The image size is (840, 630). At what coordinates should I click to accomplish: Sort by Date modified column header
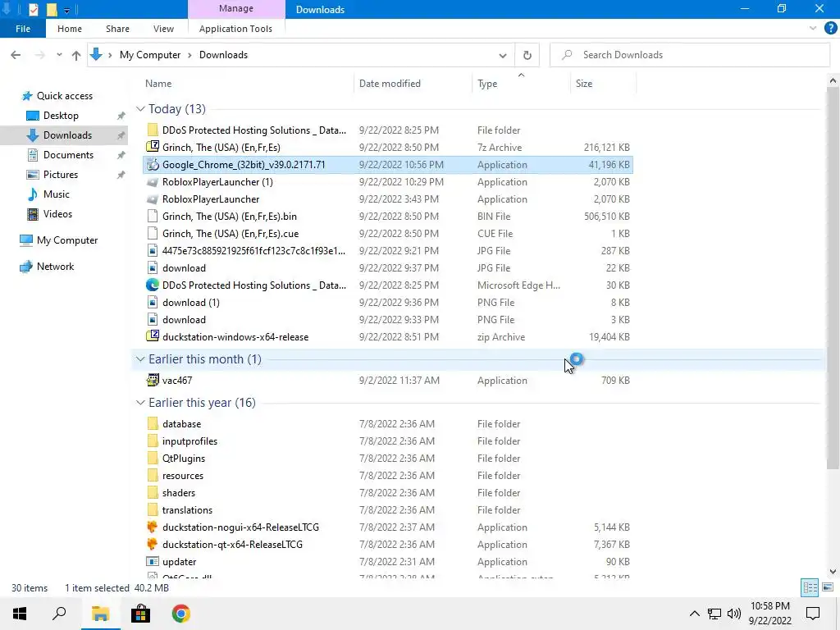tap(390, 84)
